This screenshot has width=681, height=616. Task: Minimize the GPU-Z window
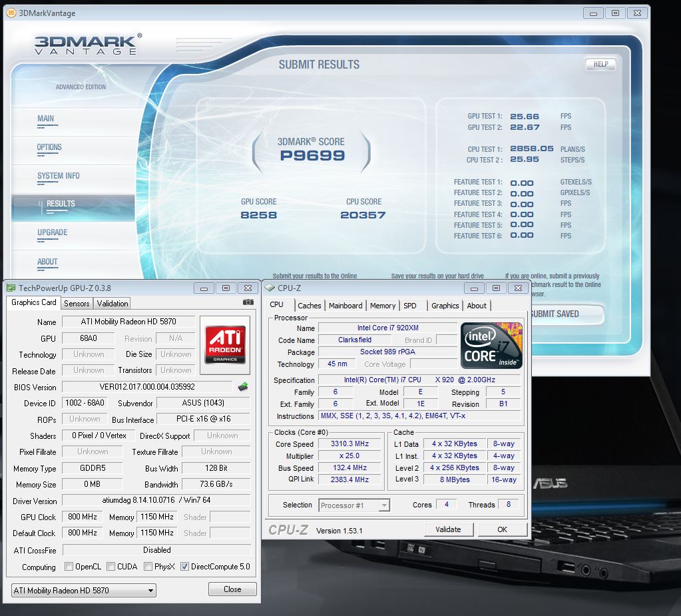(204, 288)
